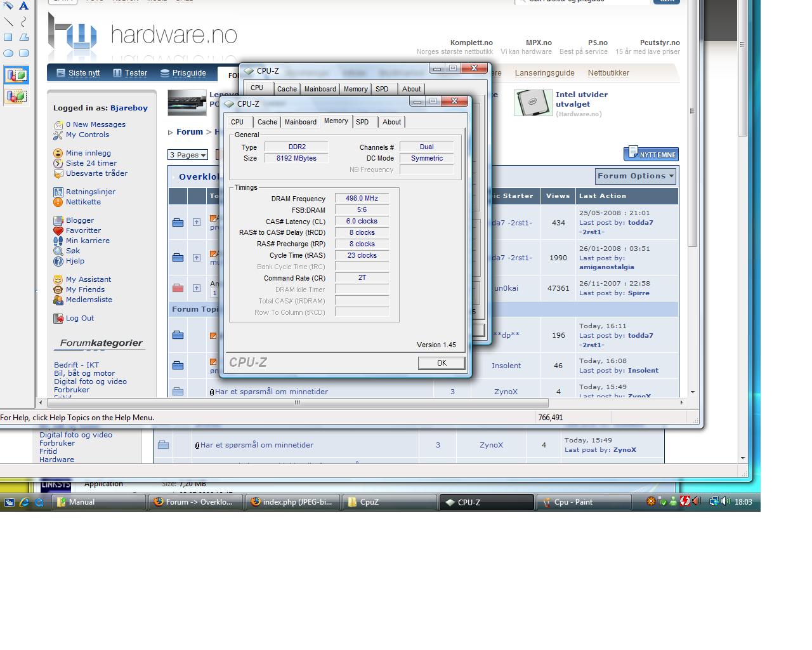
Task: Open the Ubesvarte tråder link
Action: pos(96,173)
